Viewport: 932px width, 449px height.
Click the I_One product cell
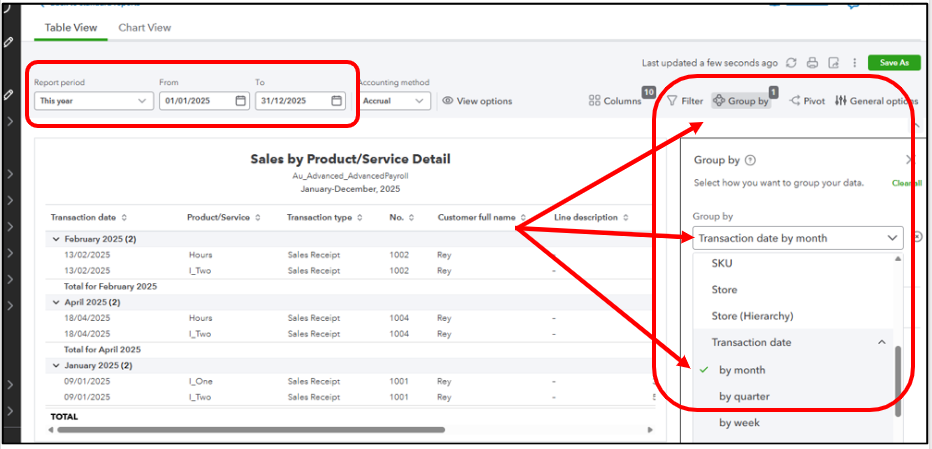201,381
